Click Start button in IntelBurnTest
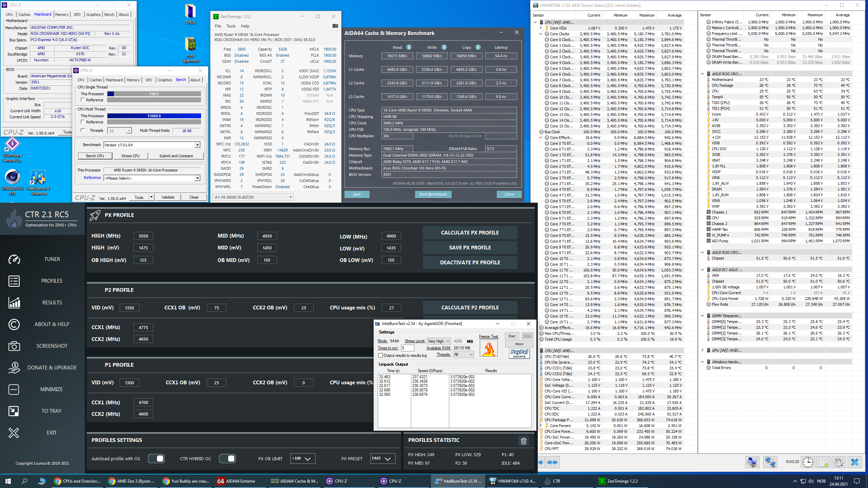Viewport: 868px width, 488px height. coord(512,336)
